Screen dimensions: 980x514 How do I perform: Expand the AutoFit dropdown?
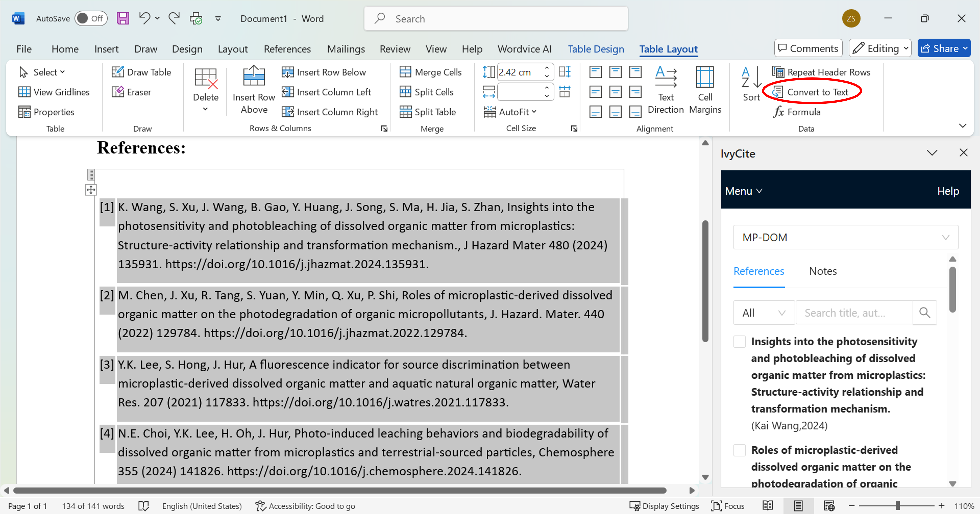click(510, 112)
